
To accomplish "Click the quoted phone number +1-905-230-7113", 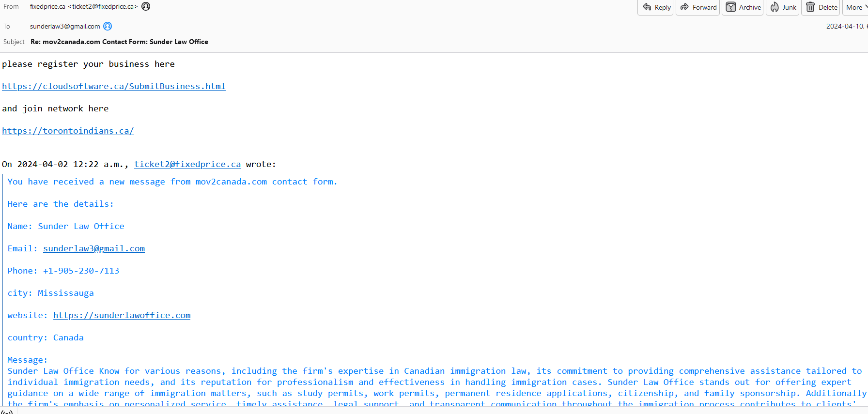I will pos(81,271).
